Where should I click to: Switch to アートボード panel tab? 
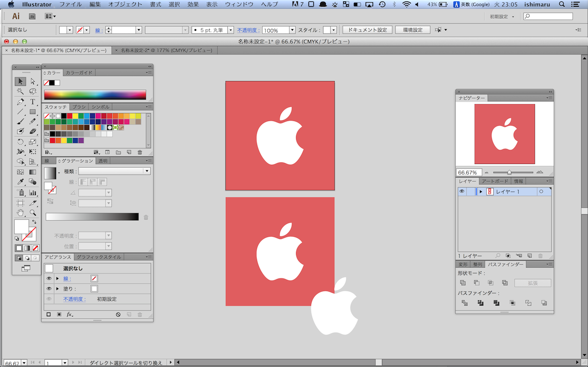tap(495, 181)
